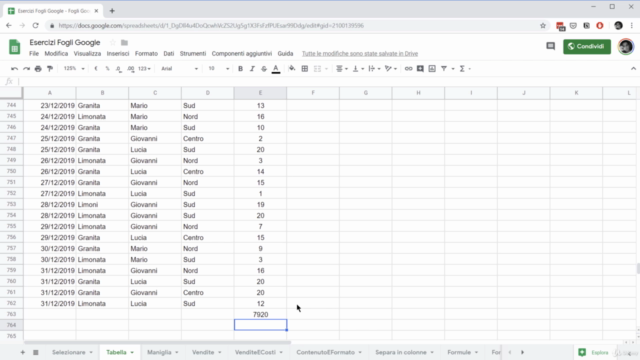The width and height of the screenshot is (640, 360).
Task: Increase decimal places
Action: point(131,69)
